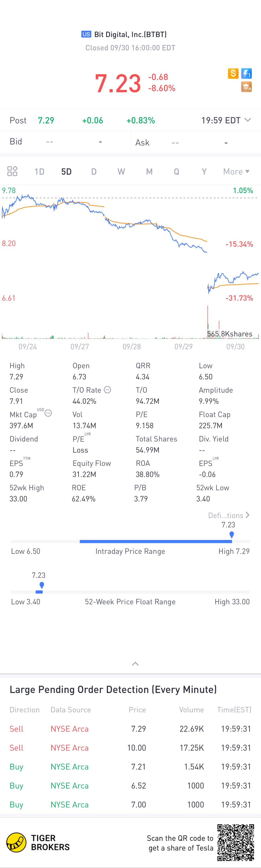This screenshot has width=261, height=868.
Task: Tap the brown stacked layers icon
Action: click(x=247, y=87)
